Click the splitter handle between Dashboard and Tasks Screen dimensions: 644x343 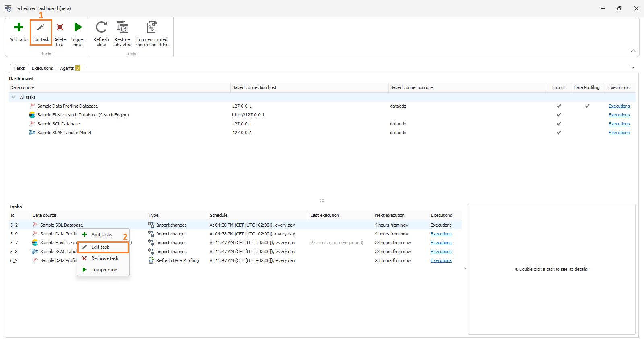tap(322, 200)
